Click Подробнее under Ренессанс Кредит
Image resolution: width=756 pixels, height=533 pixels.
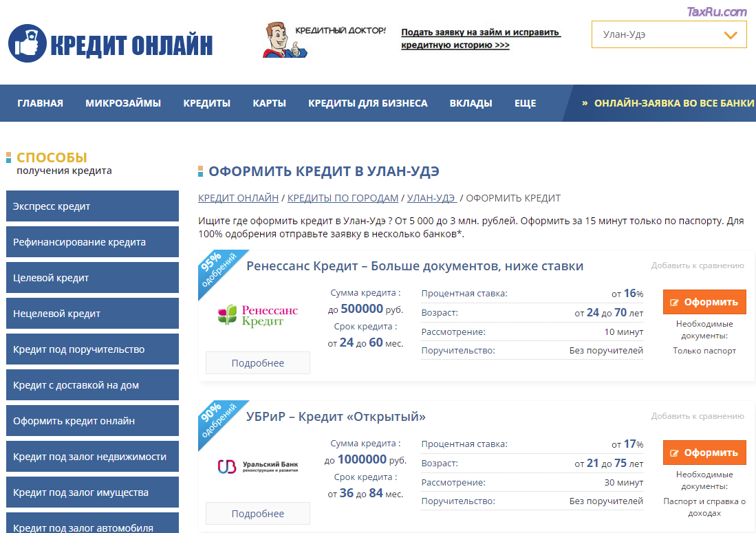258,363
